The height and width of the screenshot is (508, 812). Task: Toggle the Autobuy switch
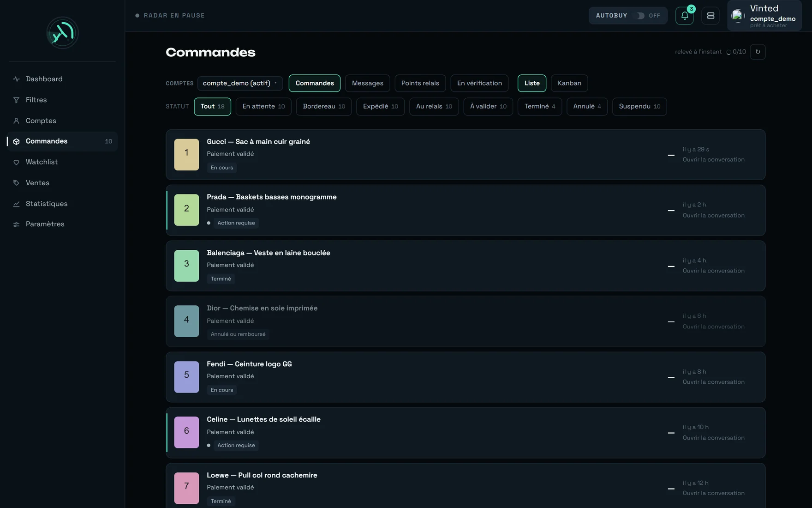pyautogui.click(x=640, y=16)
